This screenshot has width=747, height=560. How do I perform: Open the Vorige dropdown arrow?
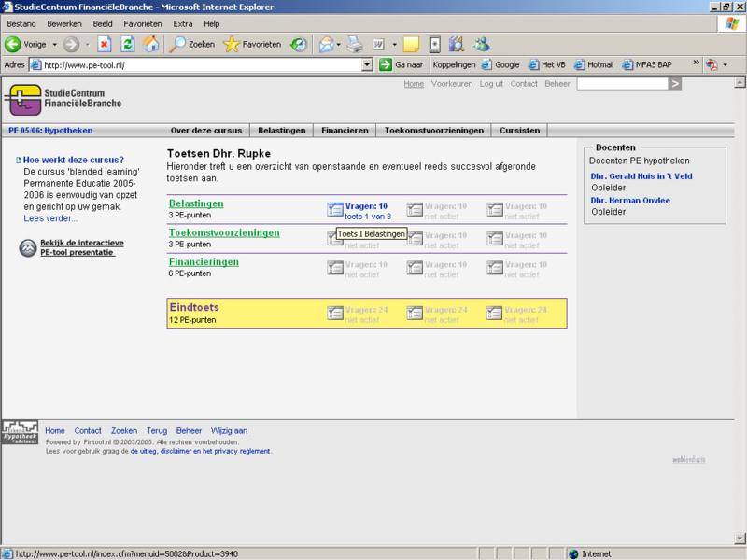pyautogui.click(x=53, y=44)
